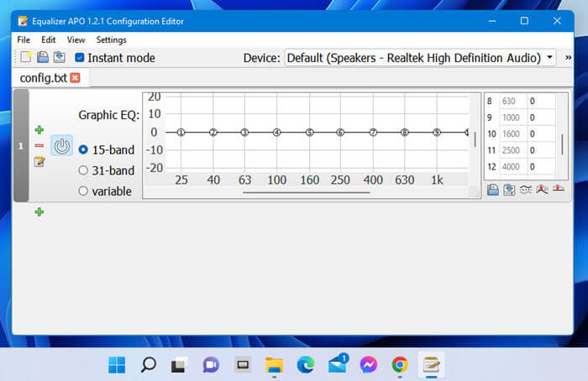Click the graph vertical scrollbar
Screen dimensions: 588x381
(x=475, y=139)
